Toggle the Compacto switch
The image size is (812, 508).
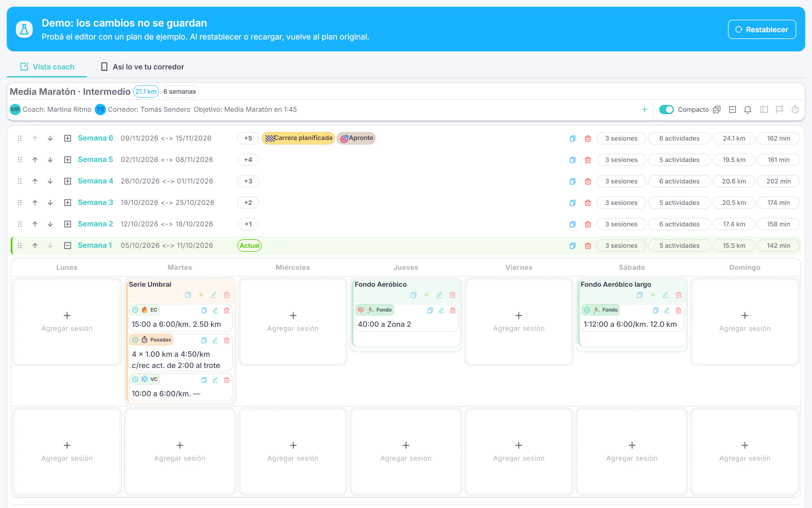coord(666,110)
